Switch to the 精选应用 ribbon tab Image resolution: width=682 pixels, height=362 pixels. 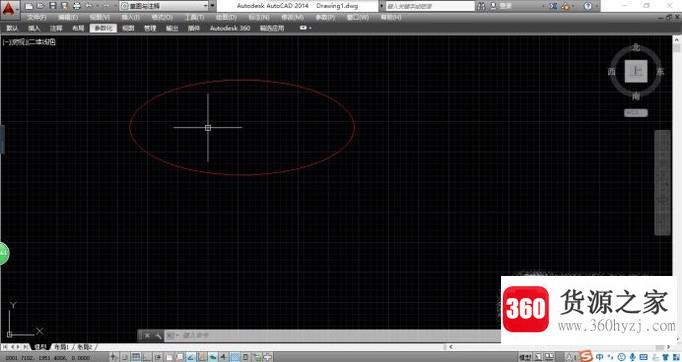272,28
